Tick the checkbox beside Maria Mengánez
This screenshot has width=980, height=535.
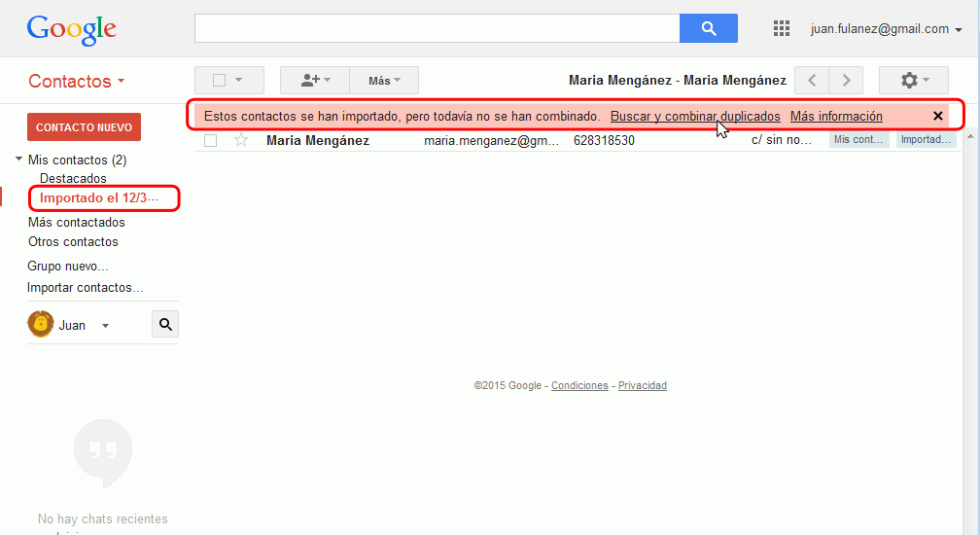211,141
